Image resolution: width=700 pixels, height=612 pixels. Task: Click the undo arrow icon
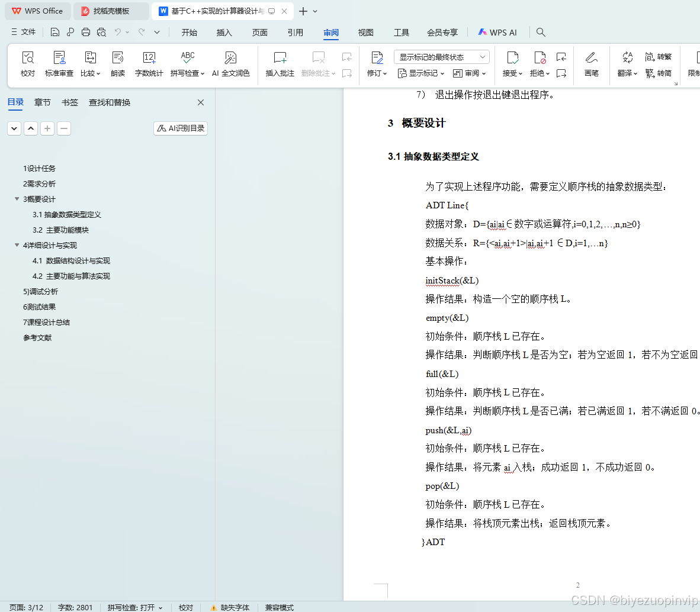coord(118,32)
